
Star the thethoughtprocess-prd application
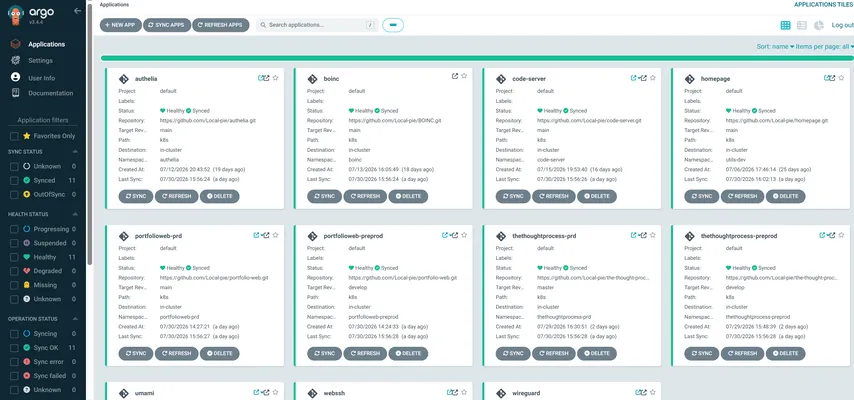pos(652,235)
